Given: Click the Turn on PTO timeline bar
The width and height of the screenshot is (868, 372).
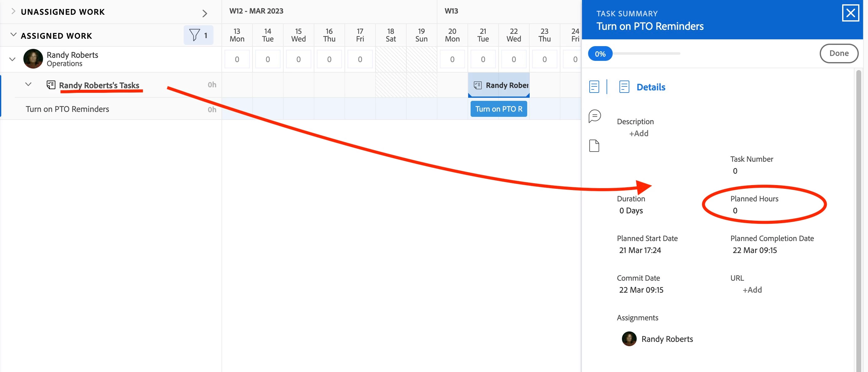Looking at the screenshot, I should tap(498, 109).
